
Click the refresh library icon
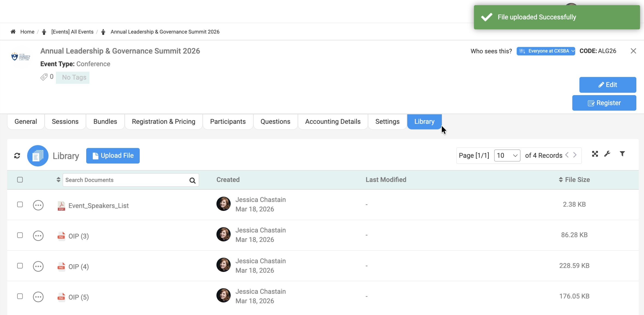tap(17, 156)
